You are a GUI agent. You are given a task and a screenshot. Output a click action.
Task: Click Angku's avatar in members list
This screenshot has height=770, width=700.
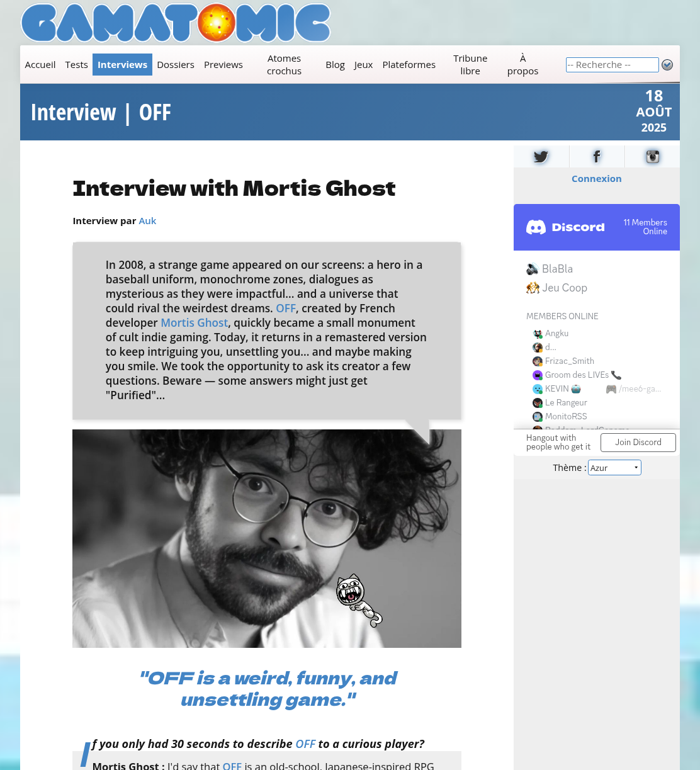tap(538, 334)
